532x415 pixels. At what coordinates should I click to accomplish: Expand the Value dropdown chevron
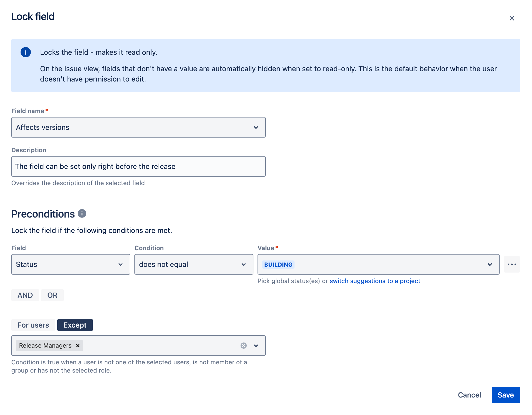[490, 265]
